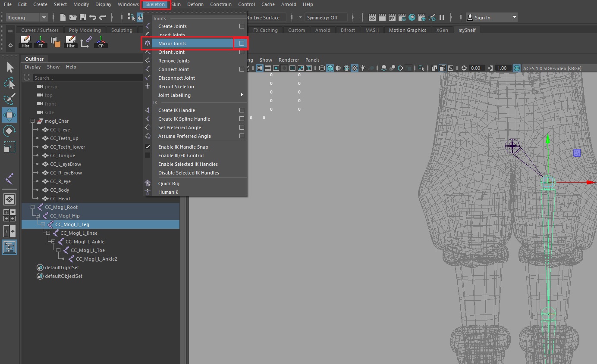Click the Undo arrow icon

point(92,18)
